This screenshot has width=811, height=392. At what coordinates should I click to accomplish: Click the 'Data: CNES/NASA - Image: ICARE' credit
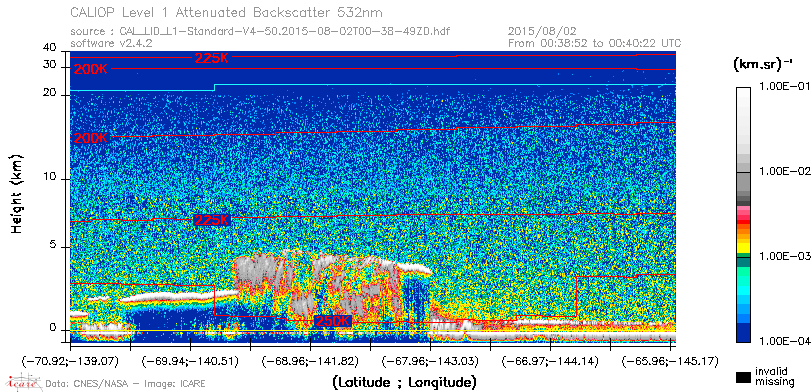tap(126, 384)
